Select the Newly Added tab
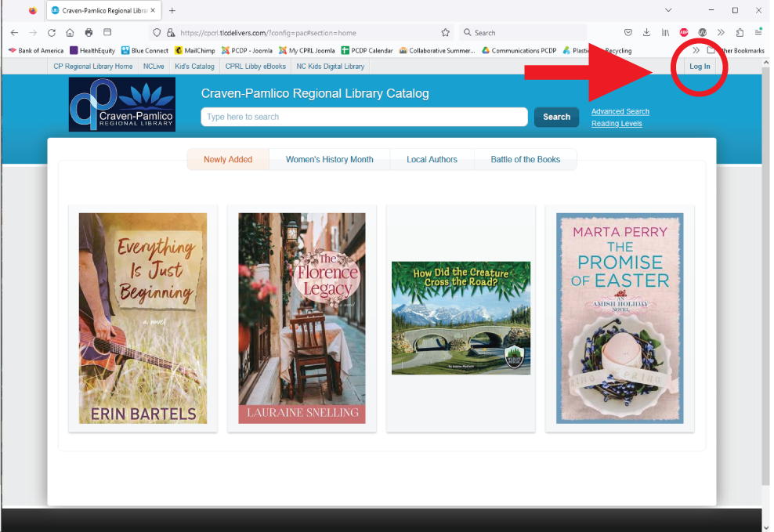Image resolution: width=774 pixels, height=532 pixels. tap(228, 159)
